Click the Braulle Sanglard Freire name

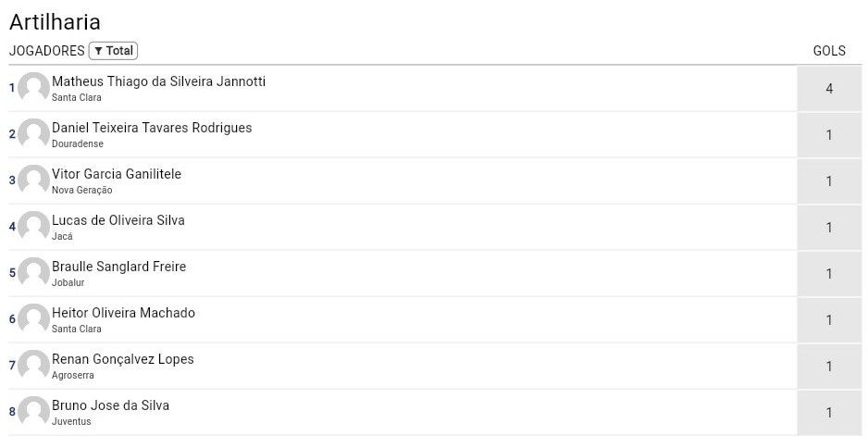[118, 267]
